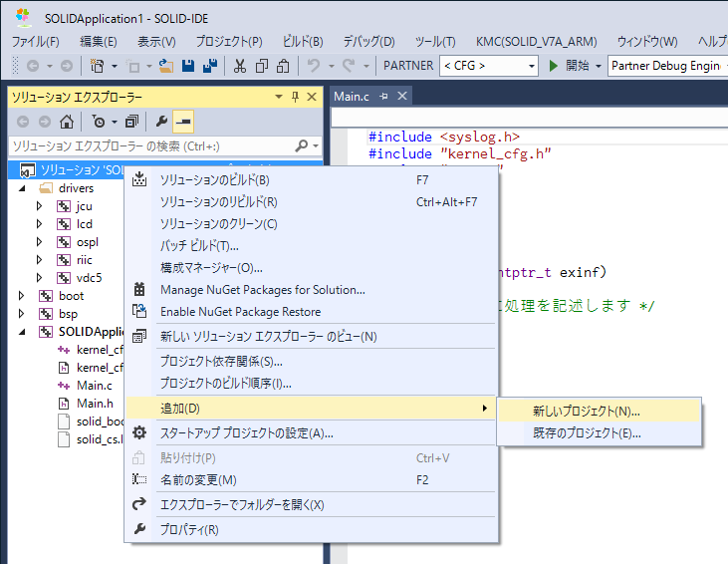
Task: Expand the jcu driver tree node
Action: pos(40,206)
